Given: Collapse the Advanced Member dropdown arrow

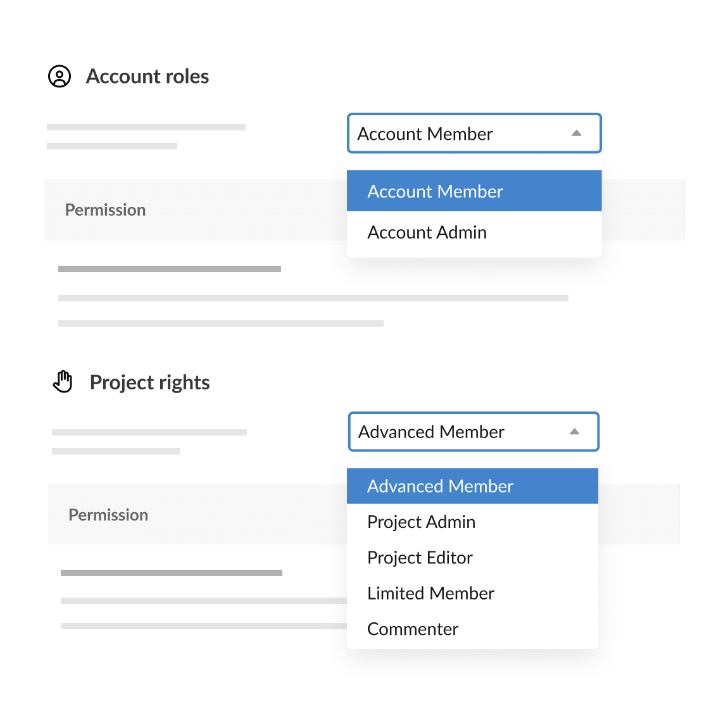Looking at the screenshot, I should (x=575, y=431).
